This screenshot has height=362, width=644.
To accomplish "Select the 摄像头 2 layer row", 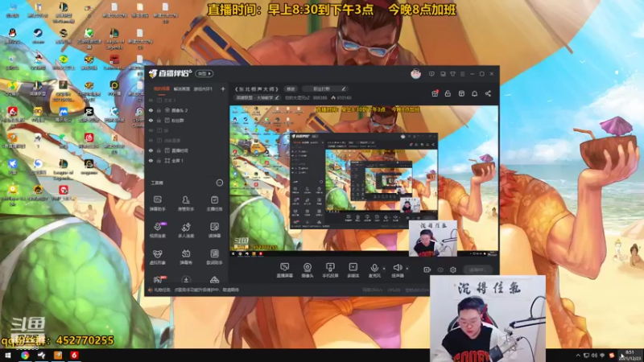I will [x=186, y=110].
